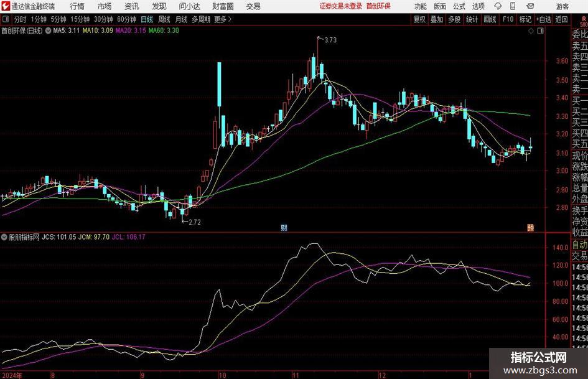Click the 画线 drawing button
Viewport: 588px width, 379px height.
[490, 19]
